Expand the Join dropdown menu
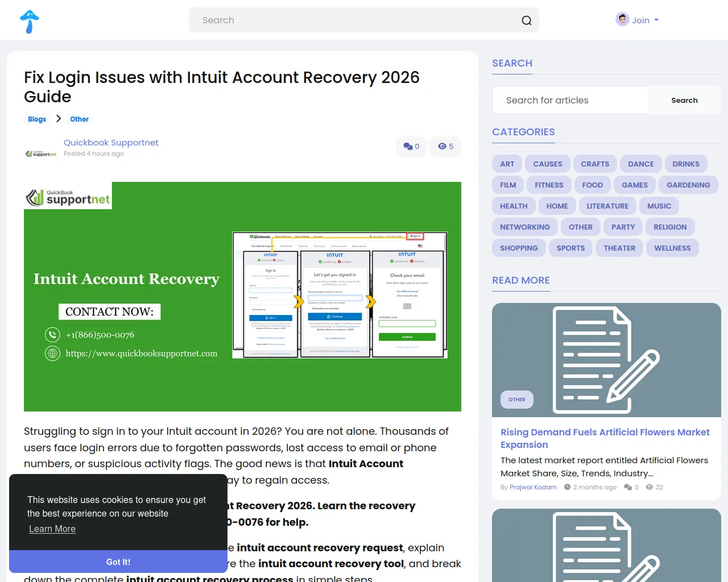 645,20
